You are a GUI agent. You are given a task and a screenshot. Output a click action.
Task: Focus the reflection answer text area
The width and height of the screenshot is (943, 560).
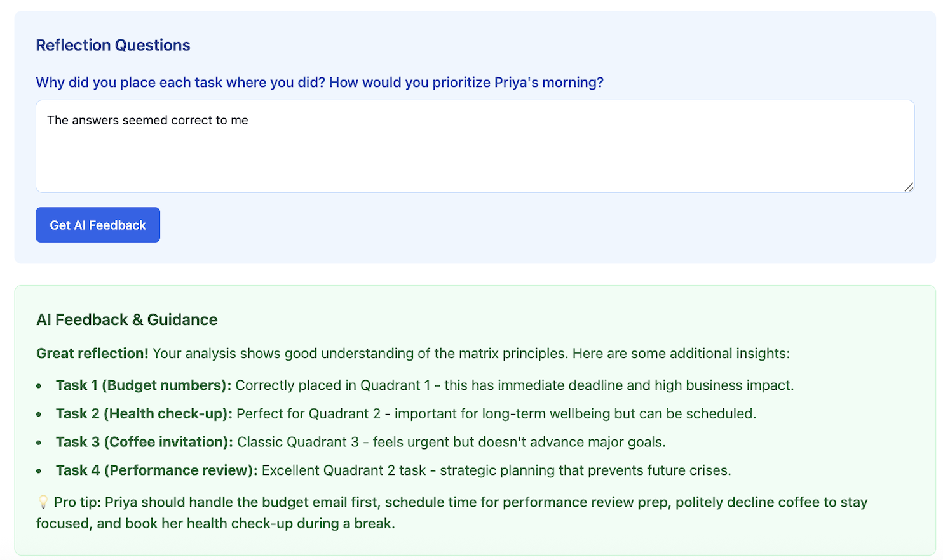(x=475, y=146)
